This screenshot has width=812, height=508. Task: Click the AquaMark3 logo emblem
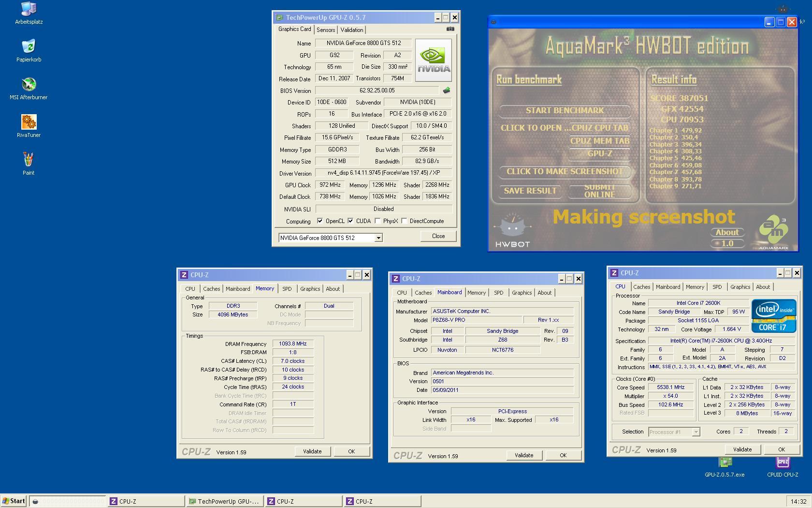tap(773, 233)
